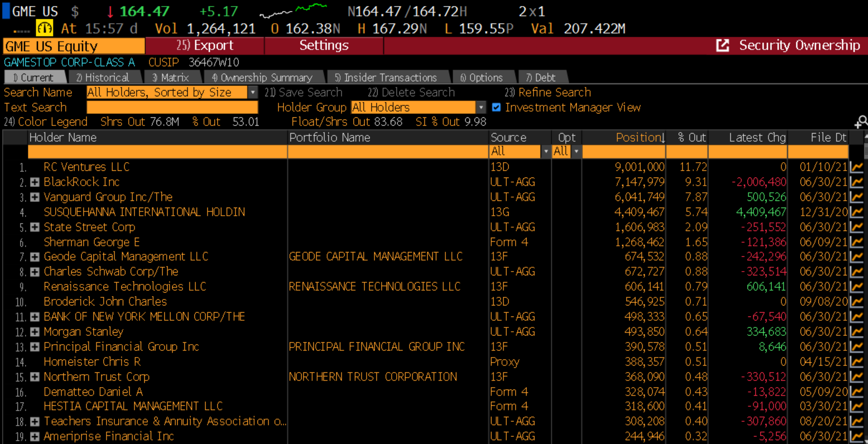Click Delete Search

411,92
